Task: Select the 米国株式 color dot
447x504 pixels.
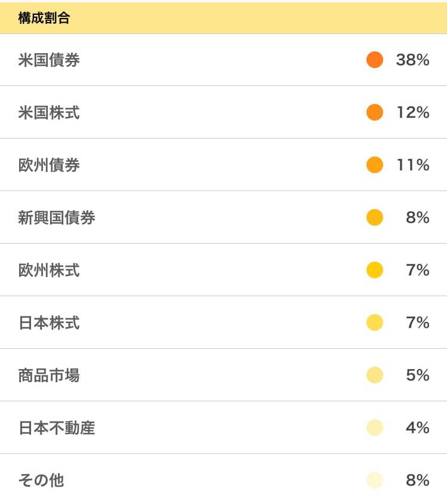Action: click(374, 112)
